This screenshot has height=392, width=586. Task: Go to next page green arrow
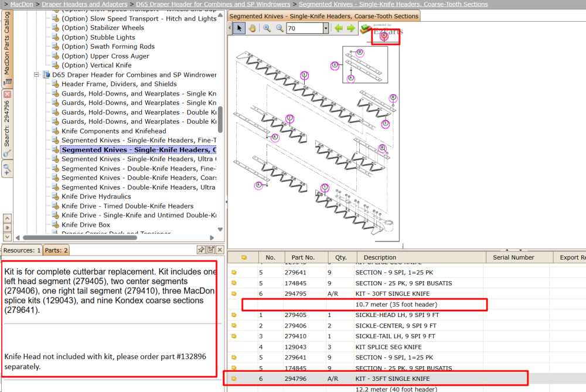click(x=350, y=28)
